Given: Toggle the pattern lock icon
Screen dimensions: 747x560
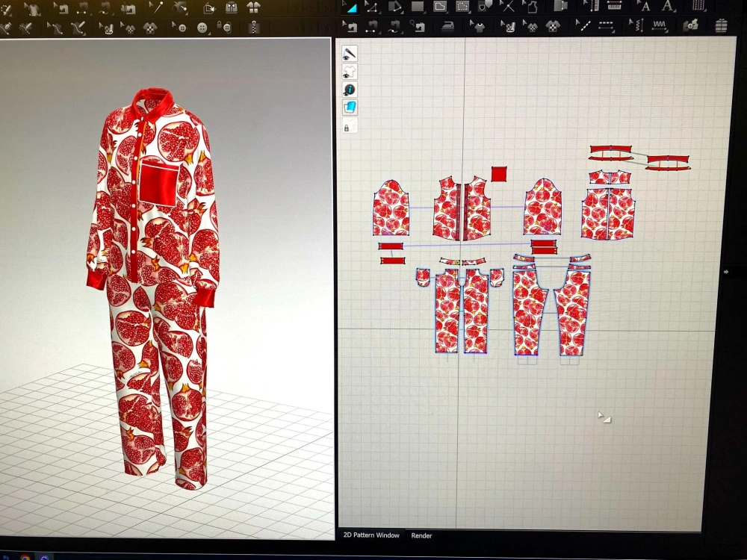Looking at the screenshot, I should pyautogui.click(x=350, y=126).
